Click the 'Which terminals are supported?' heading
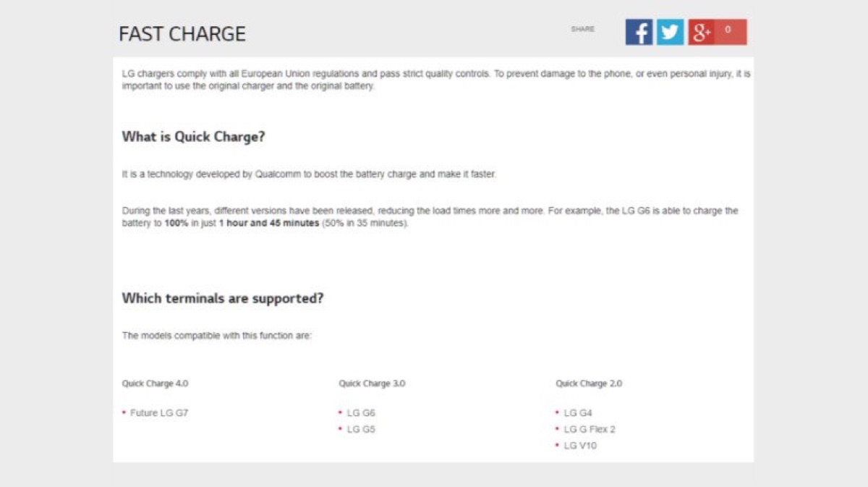Image resolution: width=868 pixels, height=487 pixels. [223, 298]
